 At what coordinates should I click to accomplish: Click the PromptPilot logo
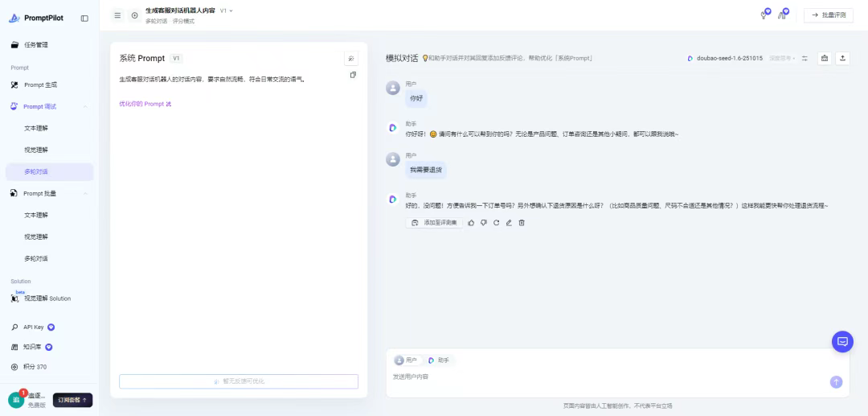[x=36, y=18]
